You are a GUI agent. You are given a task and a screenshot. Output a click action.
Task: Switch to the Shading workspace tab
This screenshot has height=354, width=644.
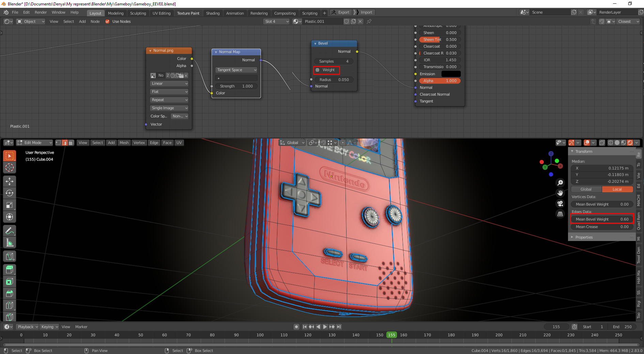[x=213, y=13]
